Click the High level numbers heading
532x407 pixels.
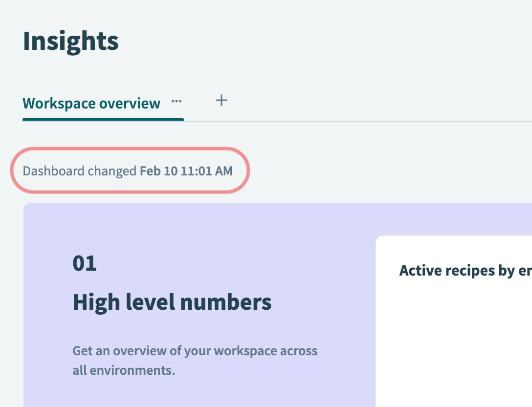[172, 302]
